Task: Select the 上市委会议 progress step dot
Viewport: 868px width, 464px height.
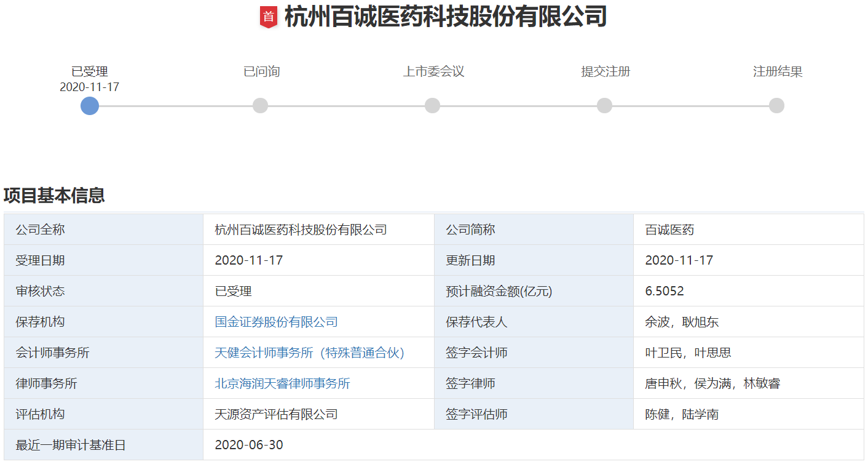Action: point(433,106)
